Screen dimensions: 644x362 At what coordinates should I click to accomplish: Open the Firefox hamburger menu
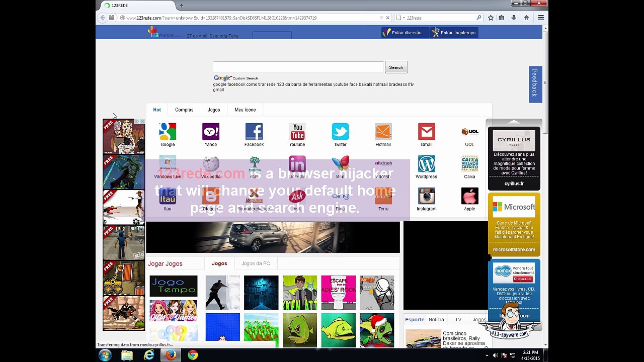tap(541, 18)
